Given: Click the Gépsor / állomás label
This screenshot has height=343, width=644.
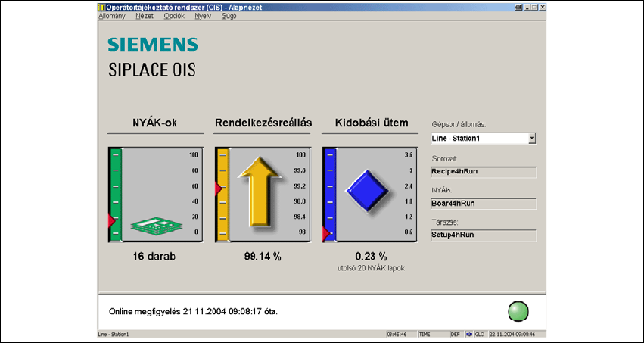Looking at the screenshot, I should coord(459,124).
